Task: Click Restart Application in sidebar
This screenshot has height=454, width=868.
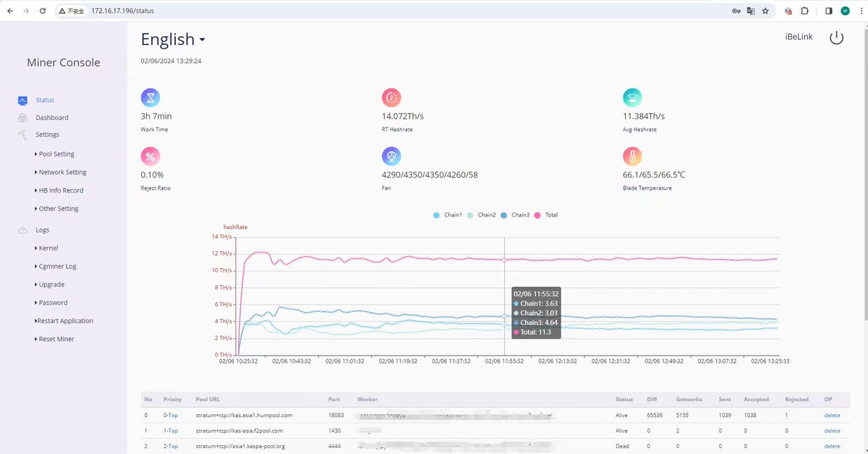Action: pyautogui.click(x=64, y=321)
